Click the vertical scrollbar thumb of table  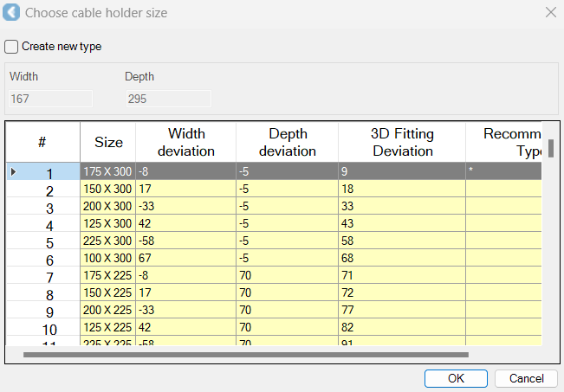click(x=550, y=148)
